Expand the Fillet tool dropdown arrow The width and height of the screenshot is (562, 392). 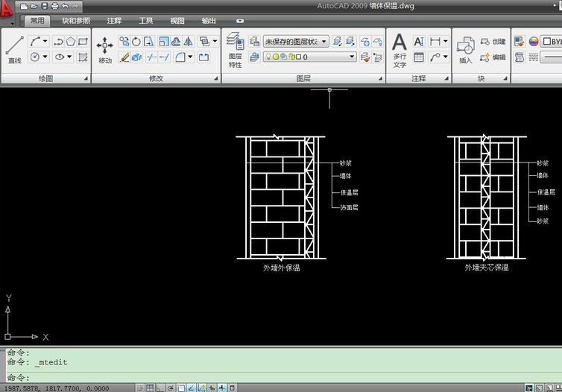click(x=190, y=57)
